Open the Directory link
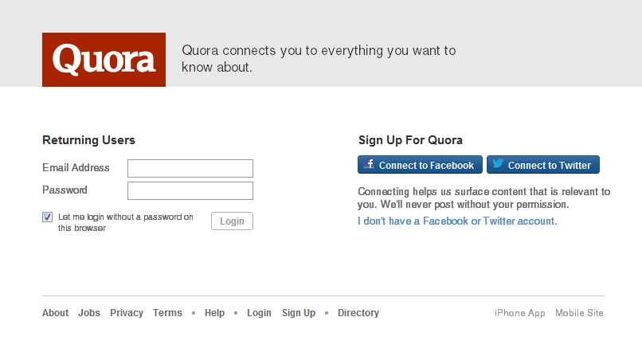The width and height of the screenshot is (642, 364). coord(358,313)
